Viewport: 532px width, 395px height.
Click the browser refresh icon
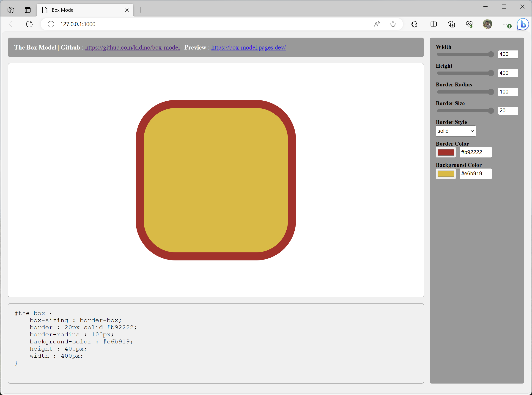[x=29, y=24]
